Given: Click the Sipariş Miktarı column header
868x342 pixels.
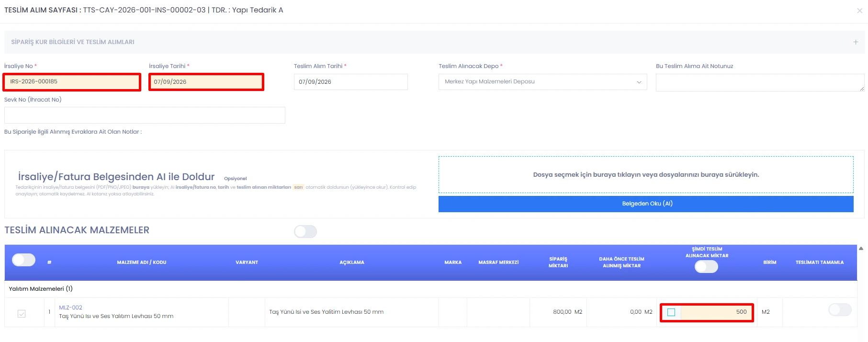Looking at the screenshot, I should coord(558,262).
